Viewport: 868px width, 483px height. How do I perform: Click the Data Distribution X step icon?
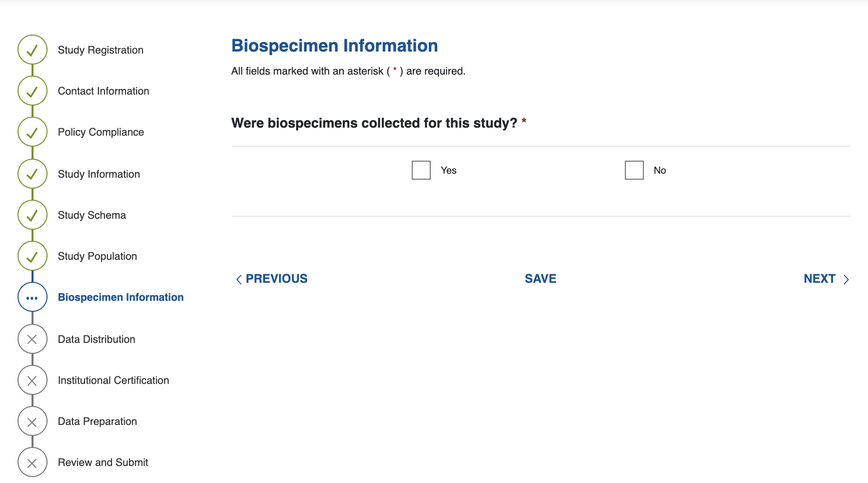pyautogui.click(x=33, y=339)
